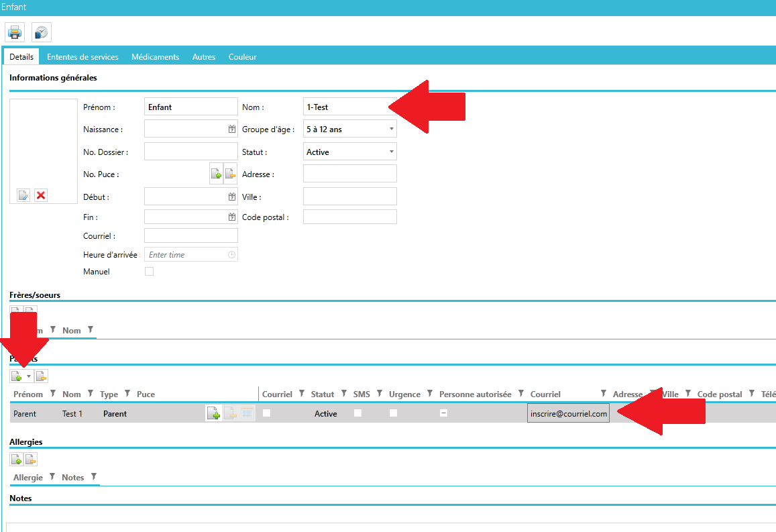776x532 pixels.
Task: Add a puce to Parent row
Action: tap(213, 413)
